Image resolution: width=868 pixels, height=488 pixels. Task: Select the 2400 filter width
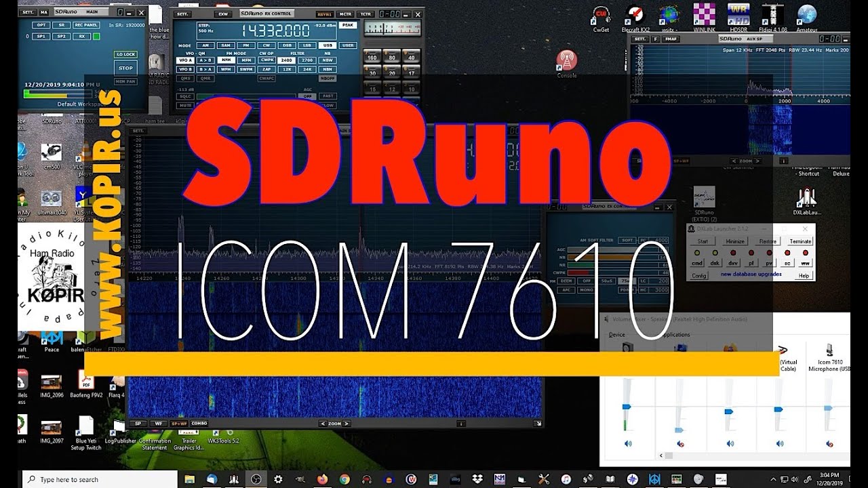pos(287,60)
